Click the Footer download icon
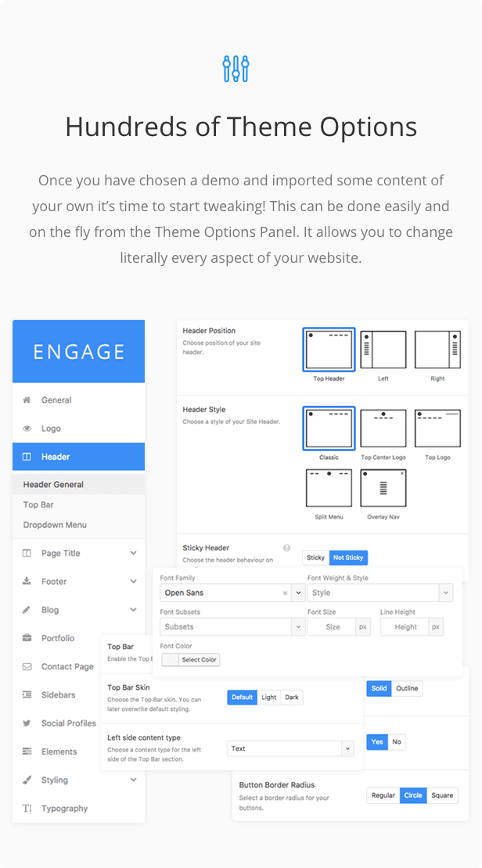This screenshot has width=482, height=868. pos(27,581)
